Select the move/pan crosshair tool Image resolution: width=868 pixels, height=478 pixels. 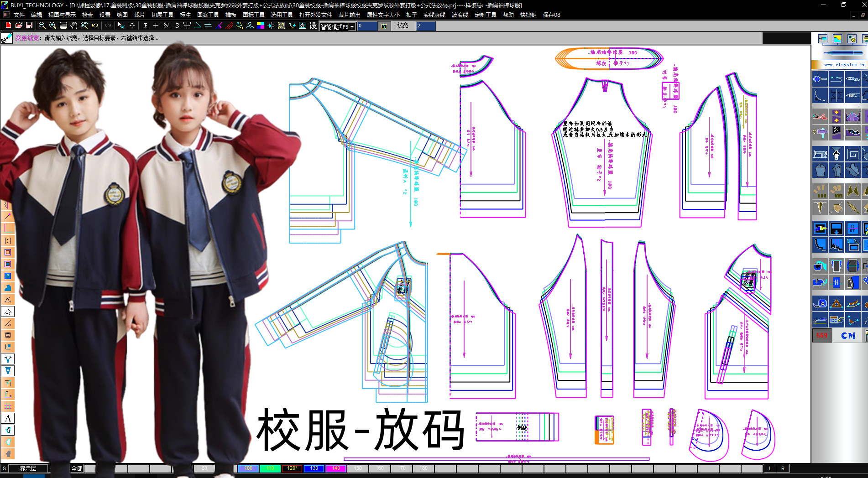[x=132, y=26]
